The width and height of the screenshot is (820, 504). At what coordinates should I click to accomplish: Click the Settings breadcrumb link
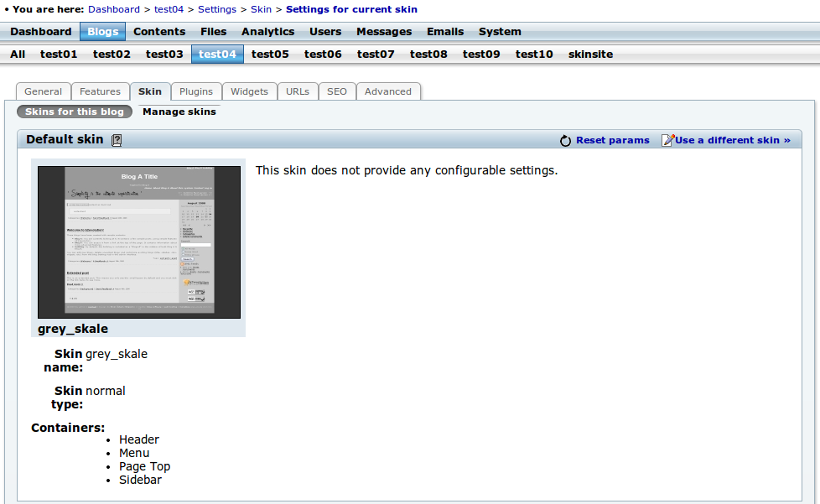coord(217,9)
